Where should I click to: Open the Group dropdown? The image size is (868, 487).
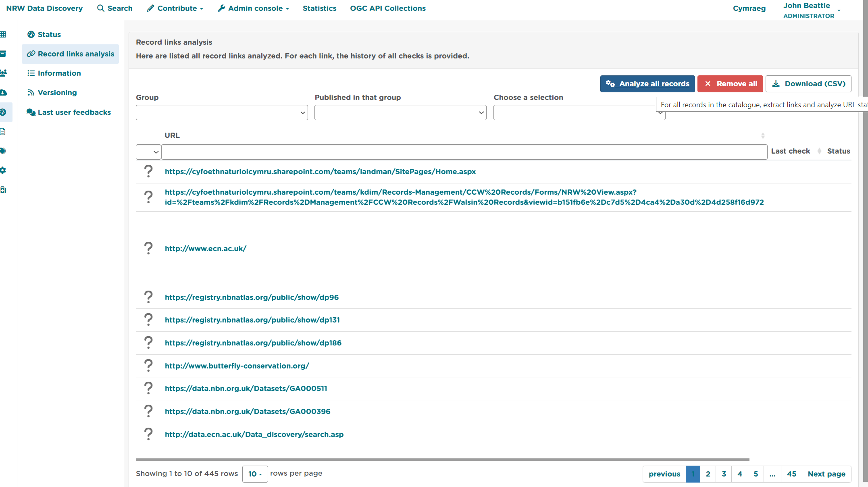tap(222, 112)
